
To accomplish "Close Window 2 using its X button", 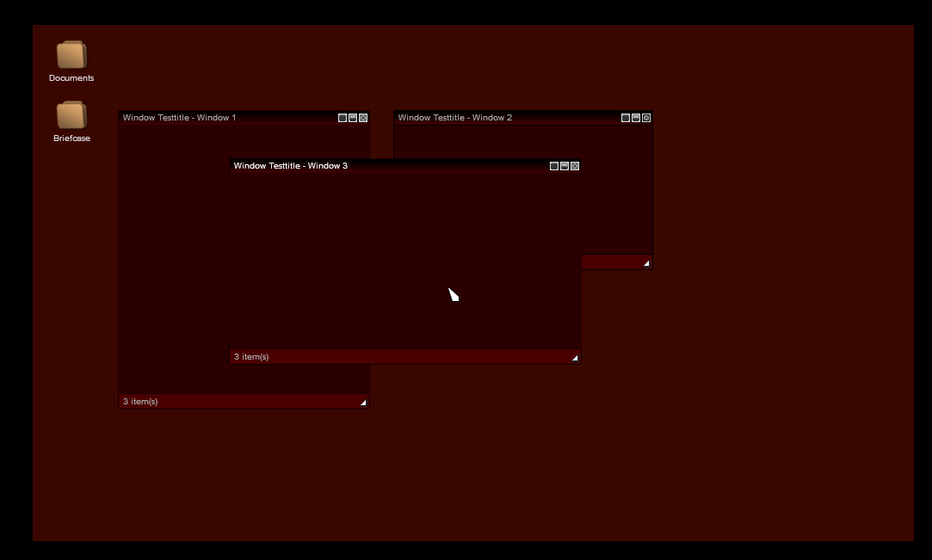I will coord(646,118).
